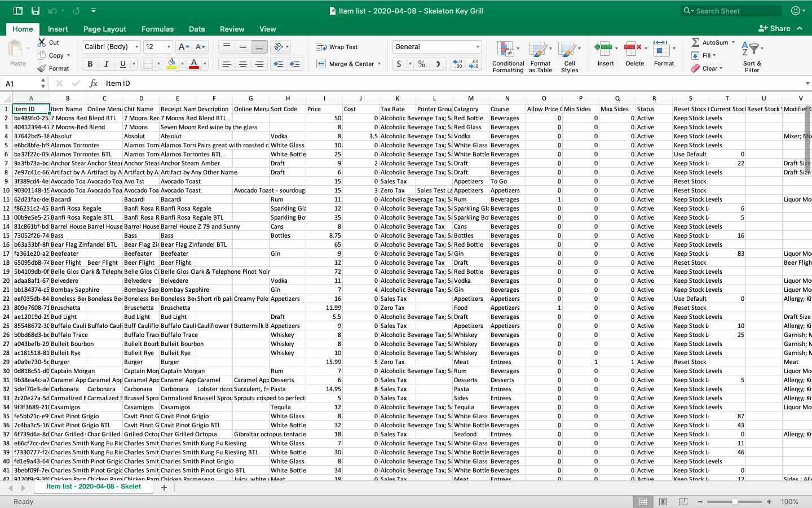Open the Insert ribbon tab
The image size is (812, 508).
(58, 29)
